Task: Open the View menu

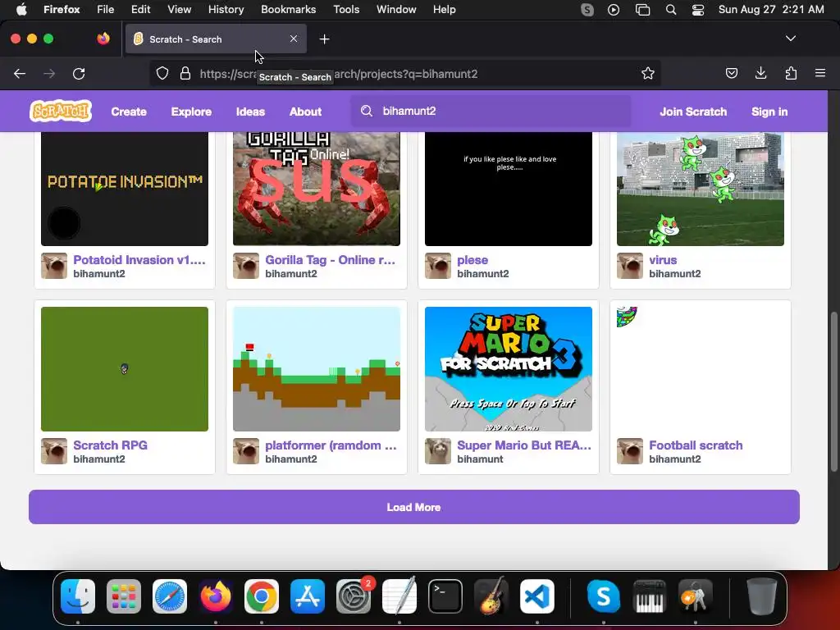Action: tap(179, 10)
